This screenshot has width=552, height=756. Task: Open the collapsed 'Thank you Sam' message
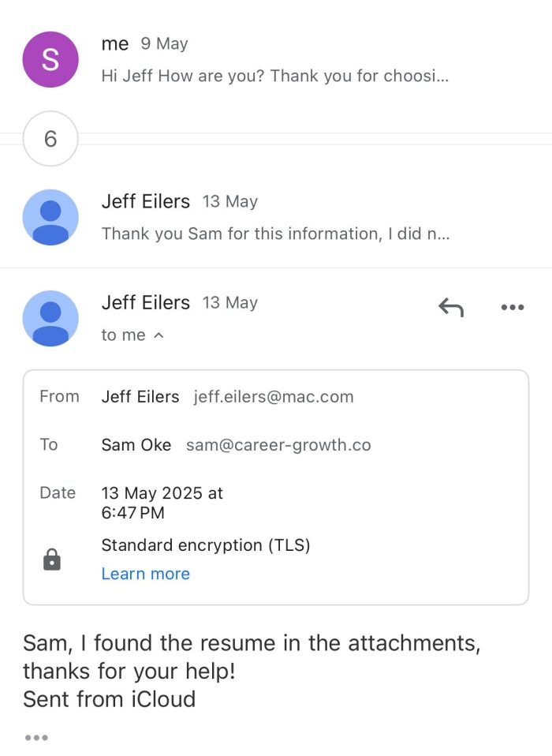(x=274, y=234)
